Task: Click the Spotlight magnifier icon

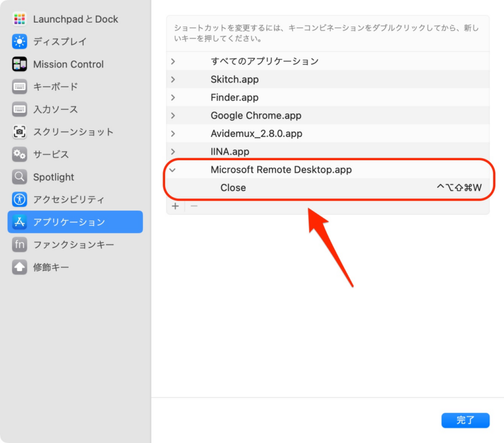Action: tap(20, 177)
